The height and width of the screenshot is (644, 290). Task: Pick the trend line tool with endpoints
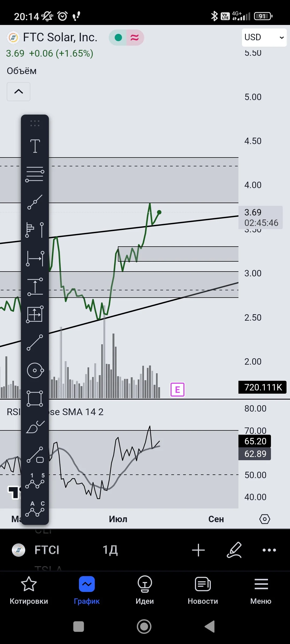(35, 202)
